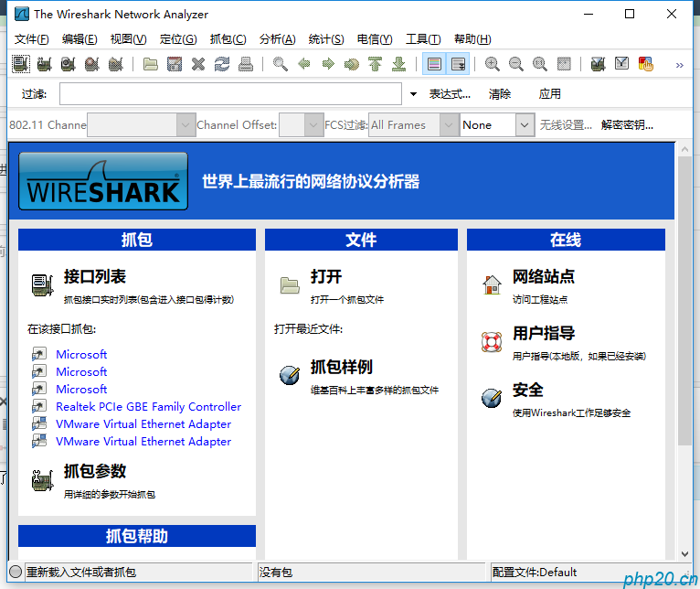The image size is (700, 589).
Task: Open 接口列表 interface list
Action: click(95, 276)
